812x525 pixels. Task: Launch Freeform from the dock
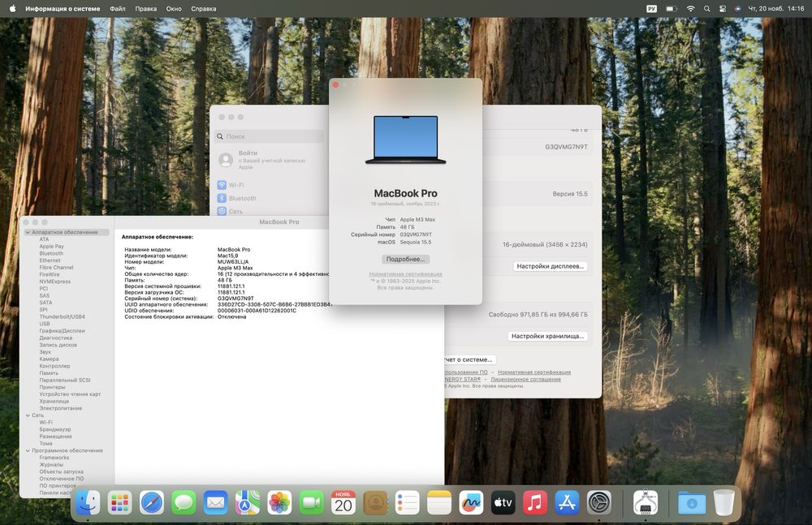point(471,503)
